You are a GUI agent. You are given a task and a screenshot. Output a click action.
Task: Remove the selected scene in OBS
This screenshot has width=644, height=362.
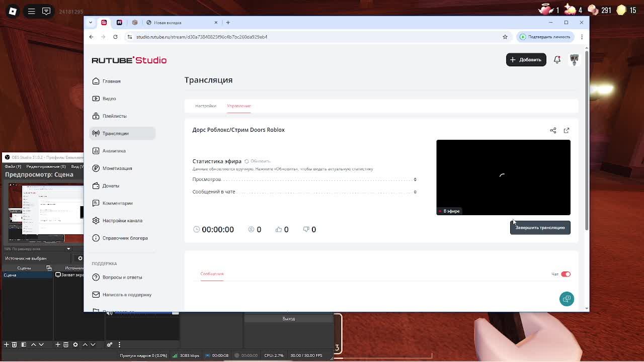click(14, 344)
